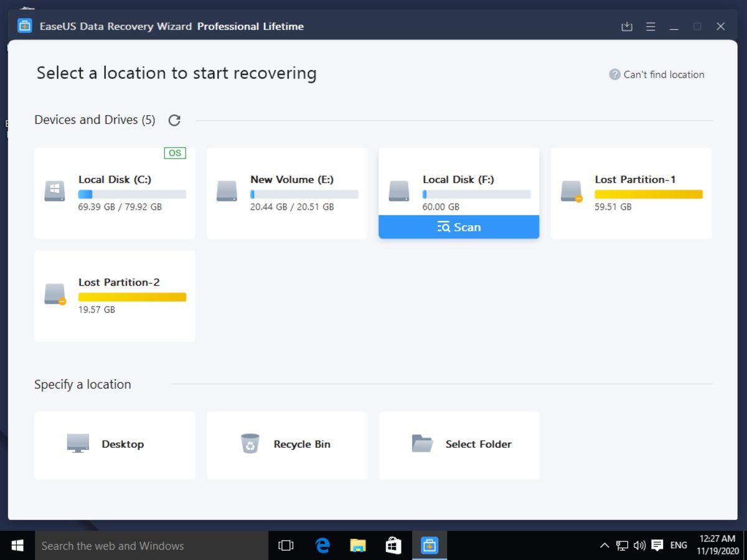
Task: Click the import scan session icon
Action: coord(627,27)
